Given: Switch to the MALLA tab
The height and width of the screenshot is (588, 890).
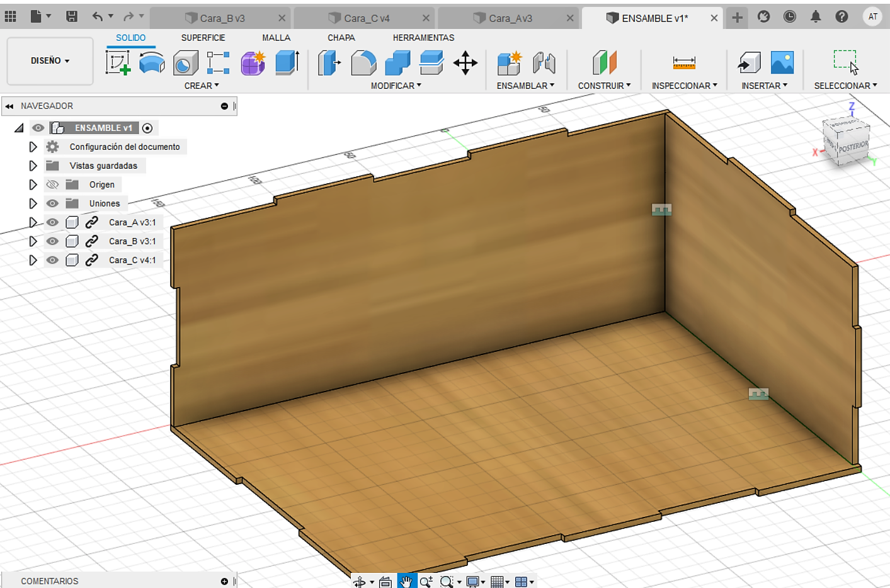Looking at the screenshot, I should pyautogui.click(x=276, y=38).
